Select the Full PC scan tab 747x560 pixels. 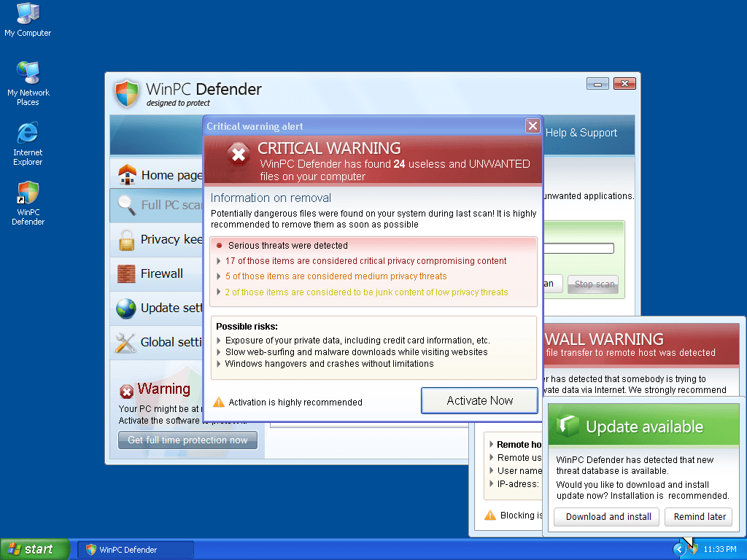157,206
